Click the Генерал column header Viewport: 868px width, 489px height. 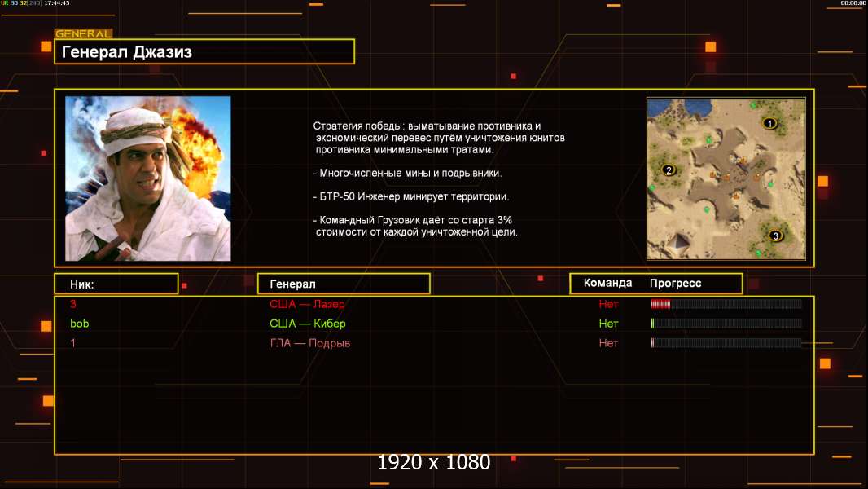pyautogui.click(x=344, y=284)
